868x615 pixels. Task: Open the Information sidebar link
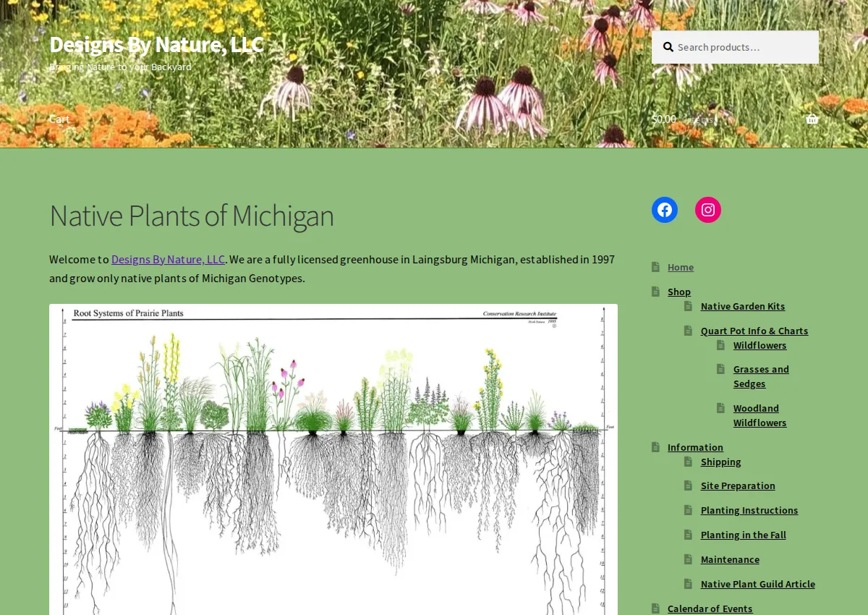pyautogui.click(x=695, y=447)
